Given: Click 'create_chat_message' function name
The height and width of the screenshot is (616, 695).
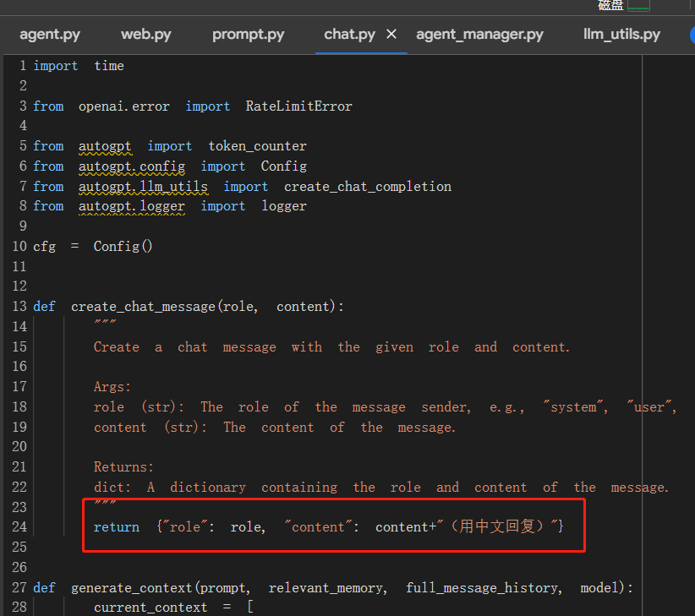Looking at the screenshot, I should [143, 307].
